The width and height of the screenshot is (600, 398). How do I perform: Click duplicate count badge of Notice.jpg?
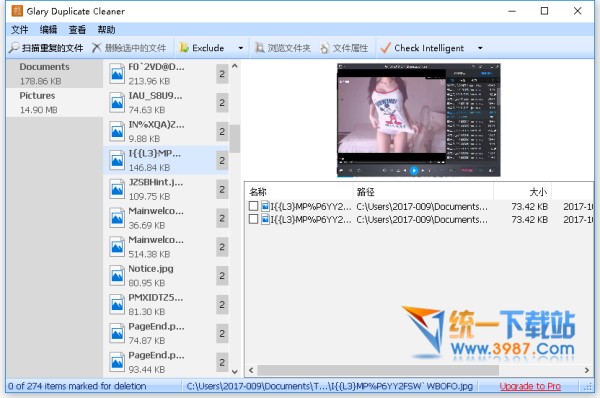point(222,276)
